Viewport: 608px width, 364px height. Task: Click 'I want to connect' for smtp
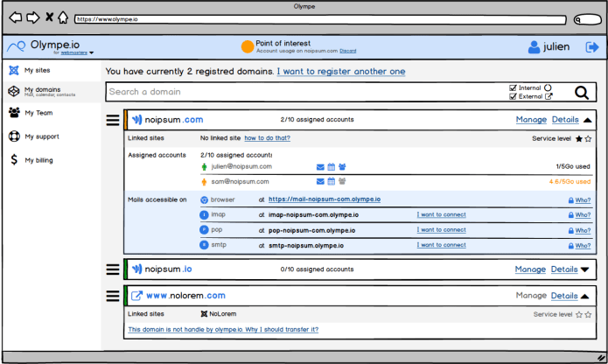[441, 245]
